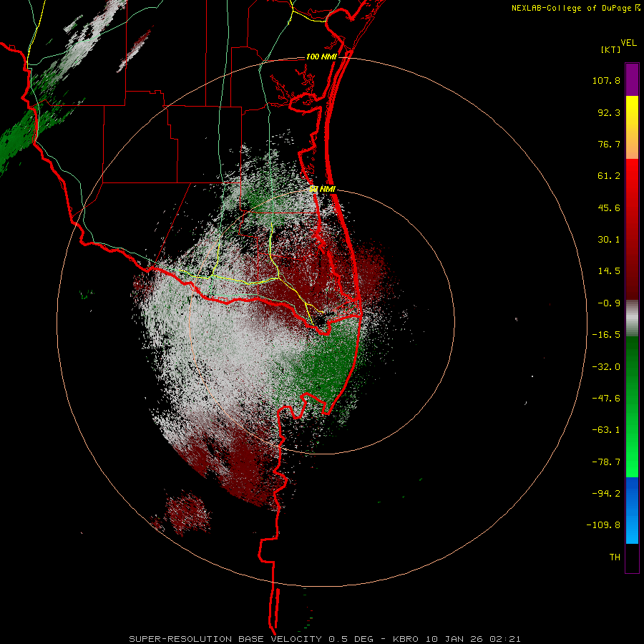This screenshot has width=644, height=644.
Task: Click the -32.0 legend value
Action: point(606,367)
